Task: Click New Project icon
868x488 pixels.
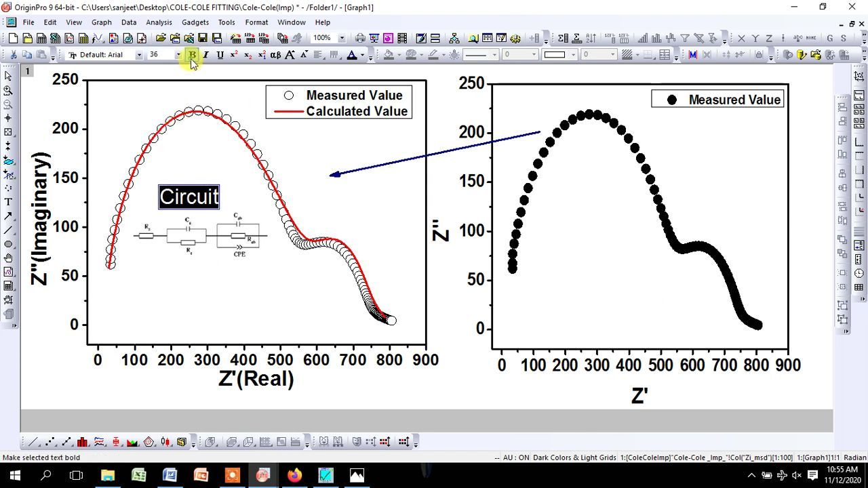Action: 13,38
